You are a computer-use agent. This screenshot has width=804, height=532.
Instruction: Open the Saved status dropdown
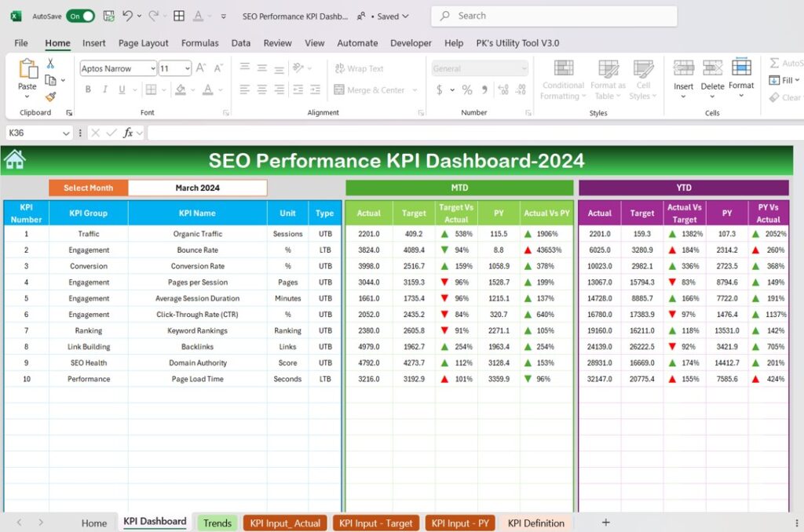tap(393, 16)
